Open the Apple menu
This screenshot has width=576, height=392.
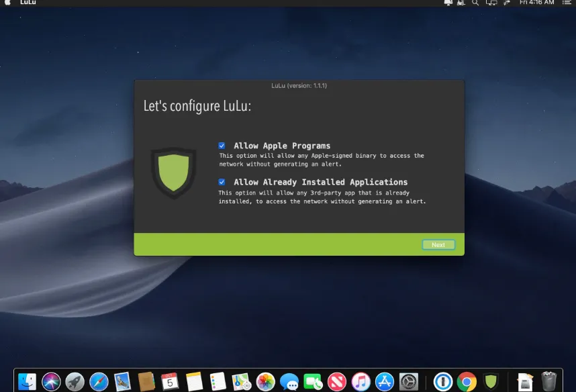click(7, 2)
